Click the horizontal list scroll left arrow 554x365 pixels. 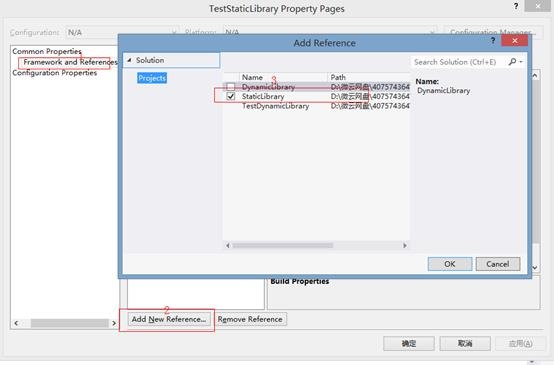[228, 245]
